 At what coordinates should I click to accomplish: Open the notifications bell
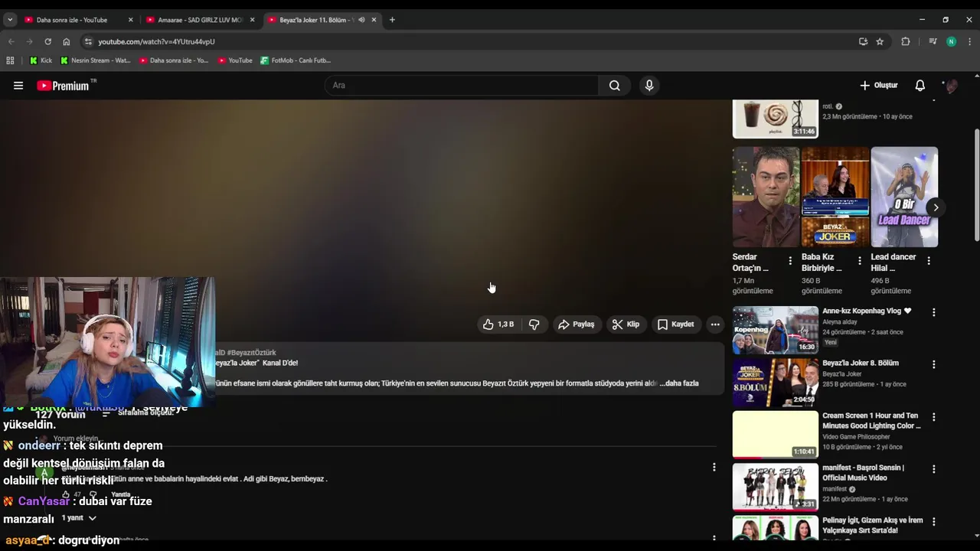[x=920, y=86]
